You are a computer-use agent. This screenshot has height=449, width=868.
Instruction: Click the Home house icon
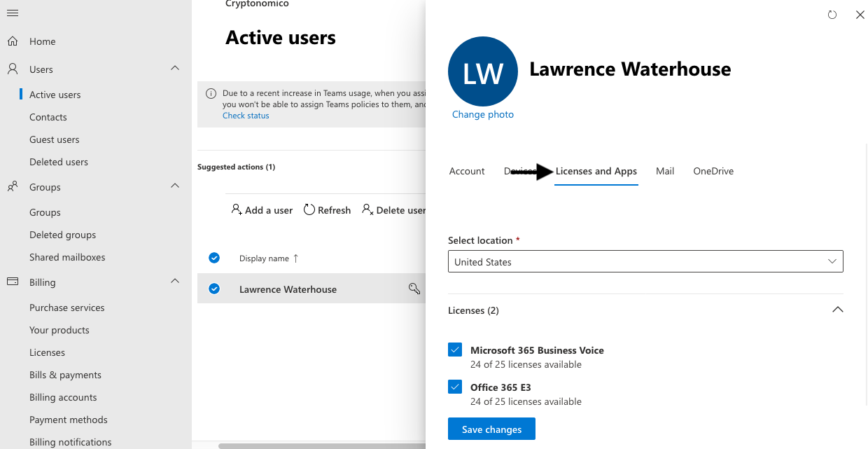(13, 41)
